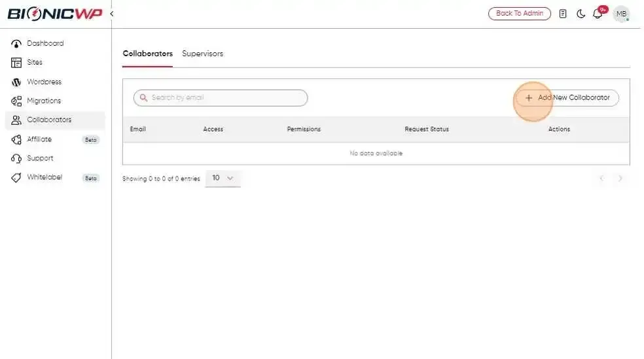The width and height of the screenshot is (644, 359).
Task: Go to the Sites page
Action: [35, 62]
